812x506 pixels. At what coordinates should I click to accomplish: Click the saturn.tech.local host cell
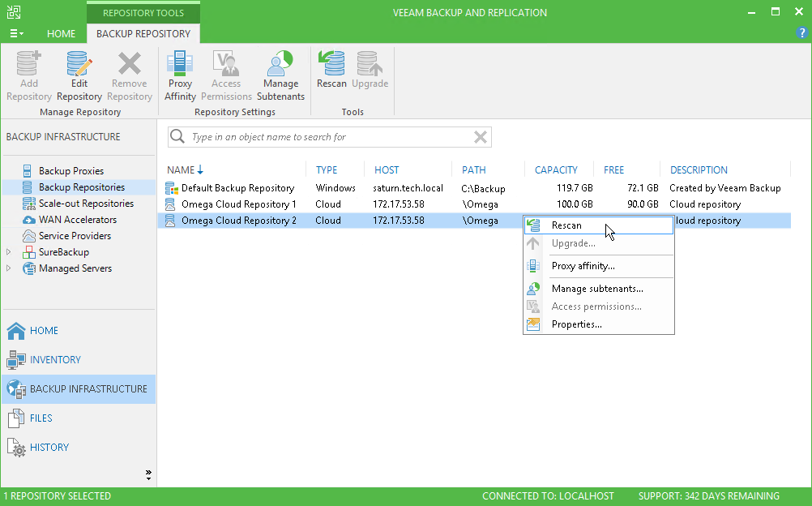click(x=408, y=188)
